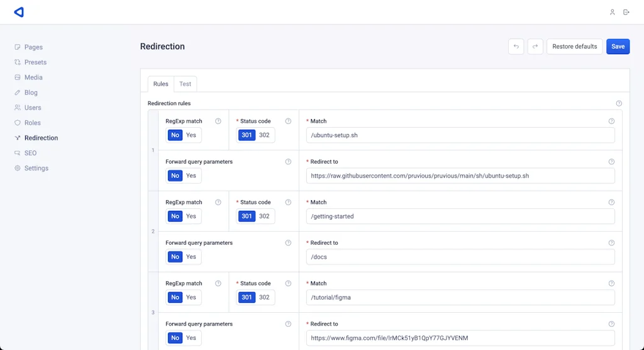This screenshot has width=644, height=350.
Task: Click help icon beside first Match field
Action: pos(611,121)
